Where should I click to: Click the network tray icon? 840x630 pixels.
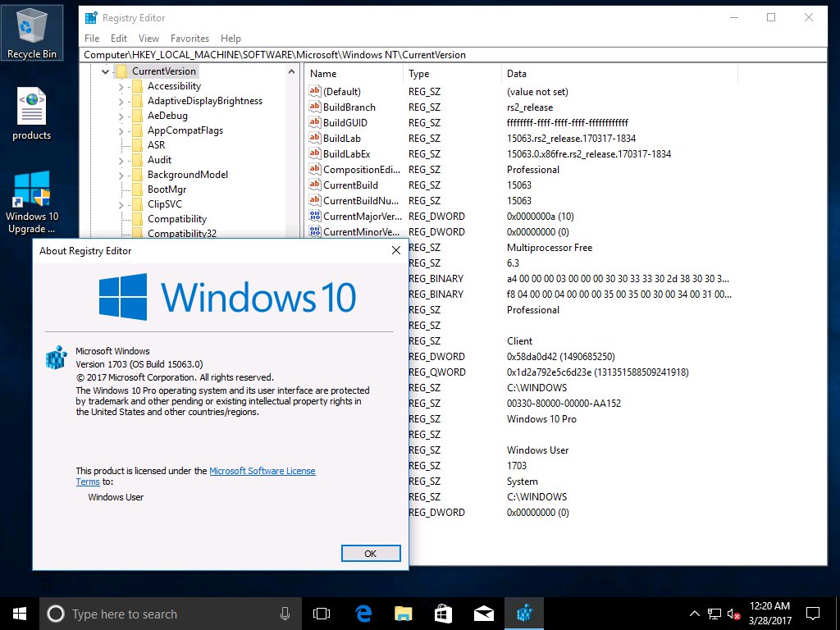click(x=714, y=614)
